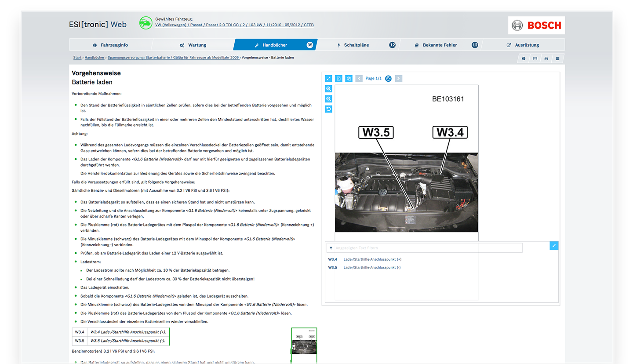Click the document export icon in viewer

pyautogui.click(x=339, y=78)
